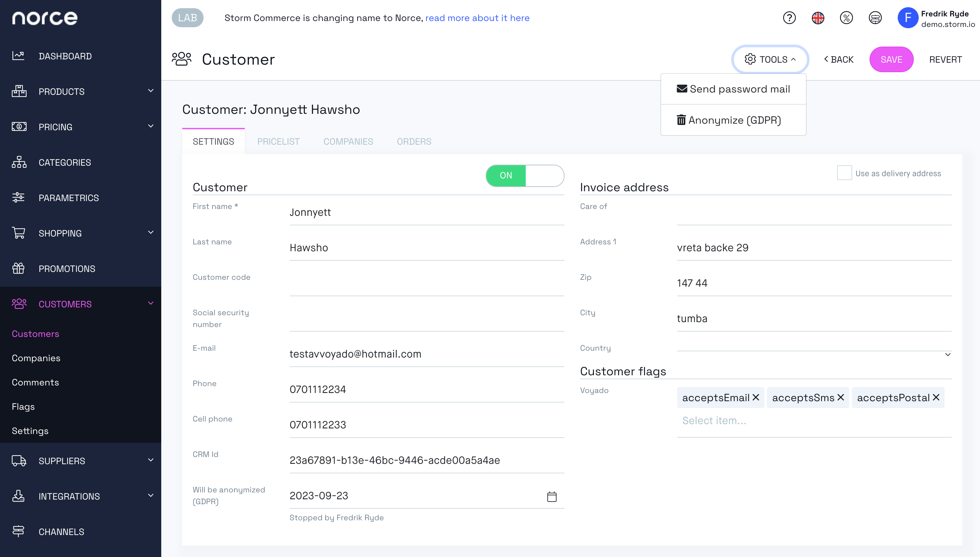Click the Anonymize GDPR trash icon
This screenshot has width=980, height=557.
(x=681, y=120)
